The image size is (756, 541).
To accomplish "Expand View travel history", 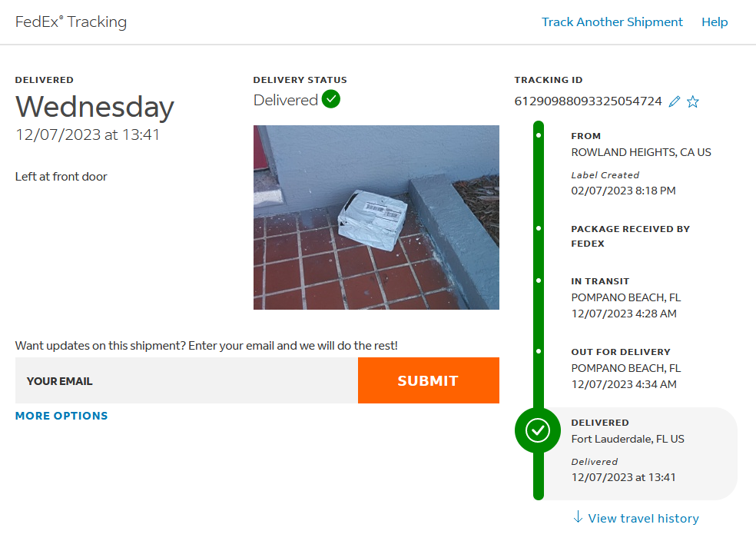I will [643, 519].
